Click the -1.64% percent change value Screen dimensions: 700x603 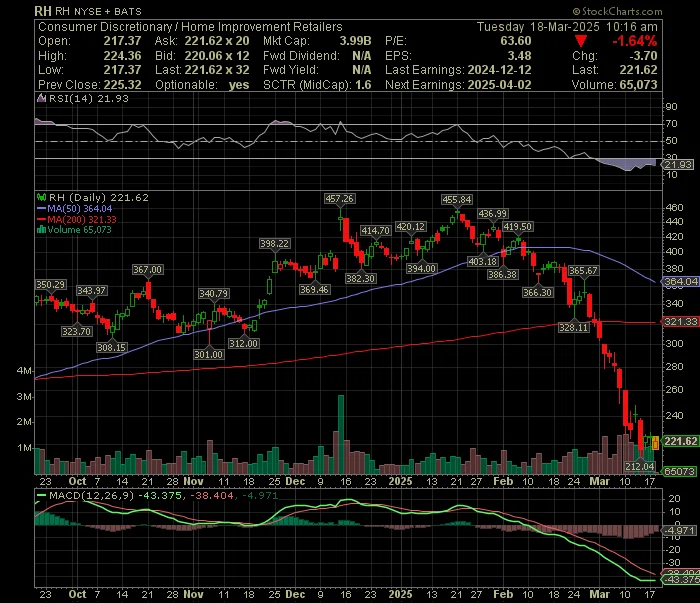[634, 42]
